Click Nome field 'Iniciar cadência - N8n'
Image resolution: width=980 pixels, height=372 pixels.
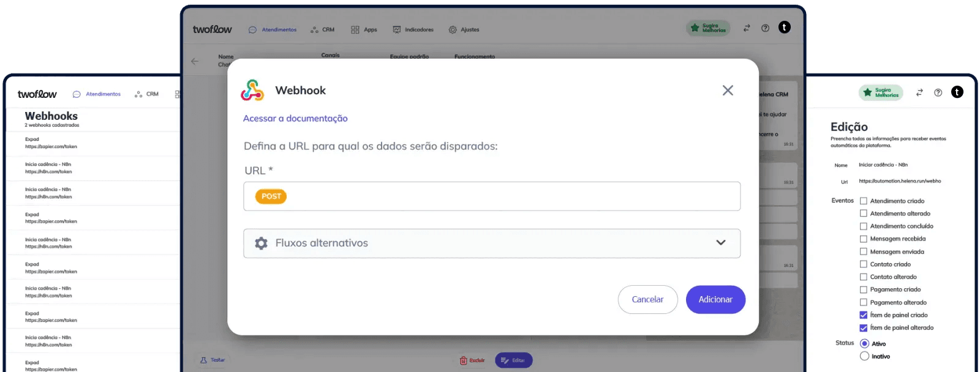click(883, 165)
